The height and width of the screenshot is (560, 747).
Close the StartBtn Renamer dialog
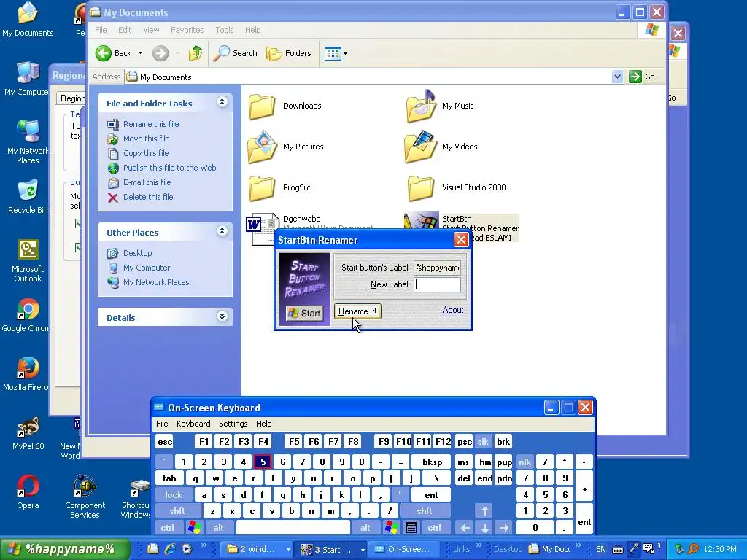tap(461, 240)
